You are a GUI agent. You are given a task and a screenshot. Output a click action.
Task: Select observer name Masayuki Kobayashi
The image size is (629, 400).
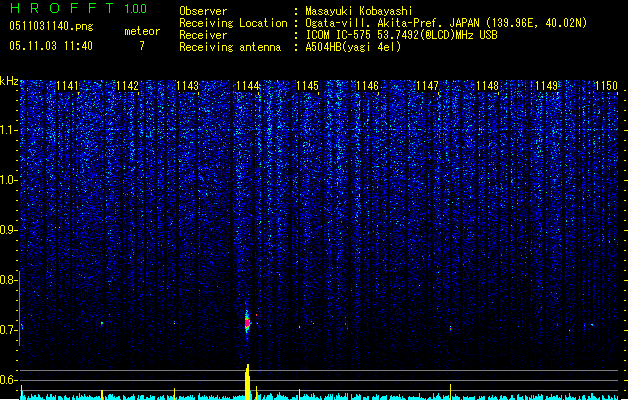(359, 11)
